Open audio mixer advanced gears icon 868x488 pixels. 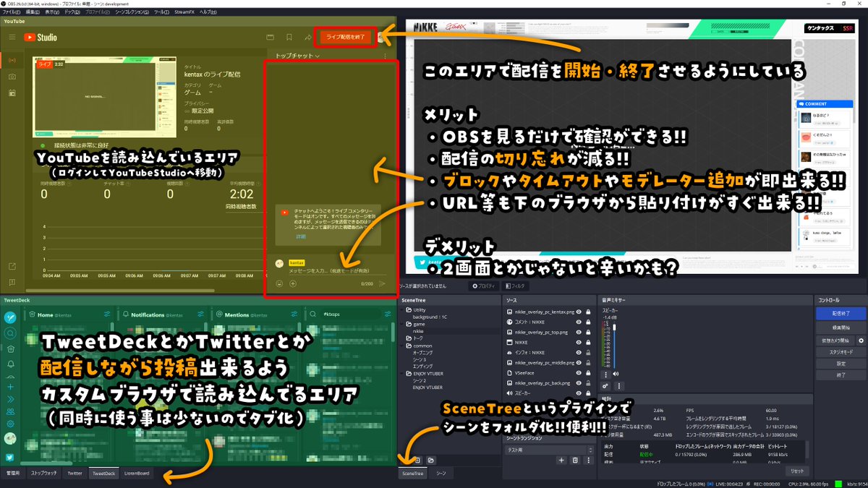[x=605, y=386]
